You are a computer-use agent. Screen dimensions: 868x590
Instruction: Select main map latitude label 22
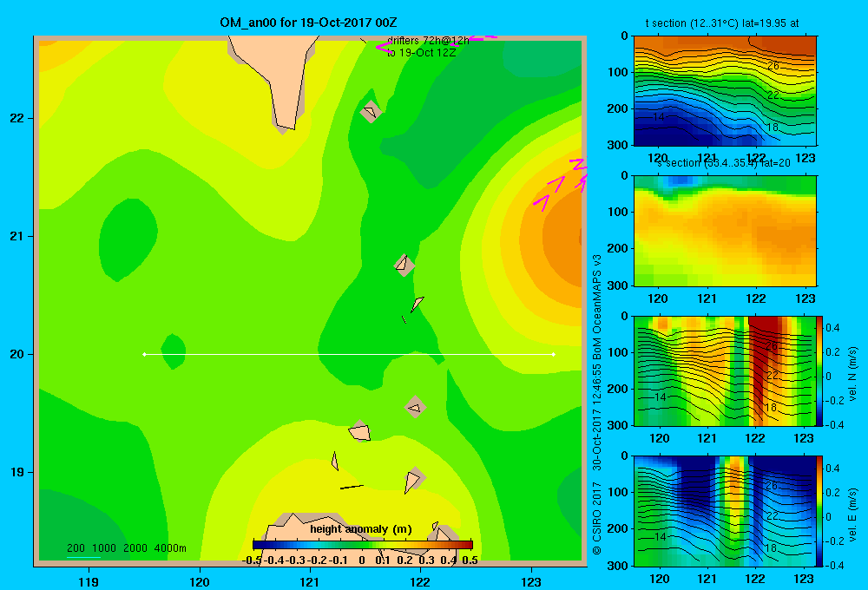[x=17, y=119]
